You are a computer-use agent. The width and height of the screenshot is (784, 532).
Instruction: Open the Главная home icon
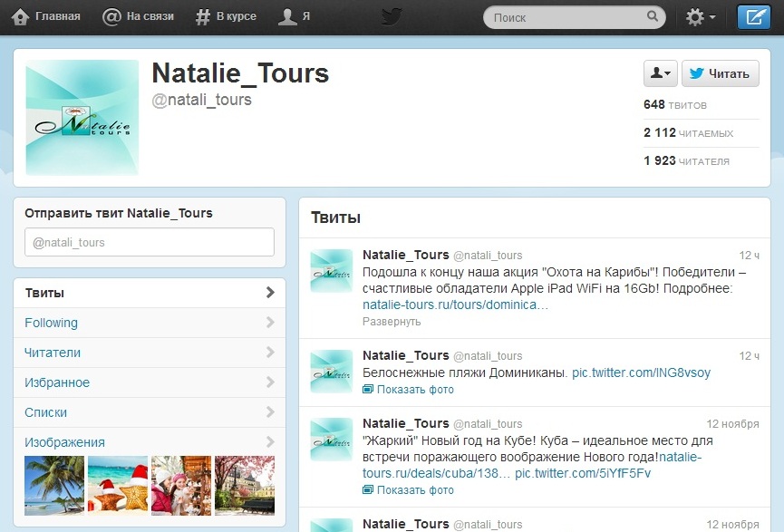coord(21,17)
